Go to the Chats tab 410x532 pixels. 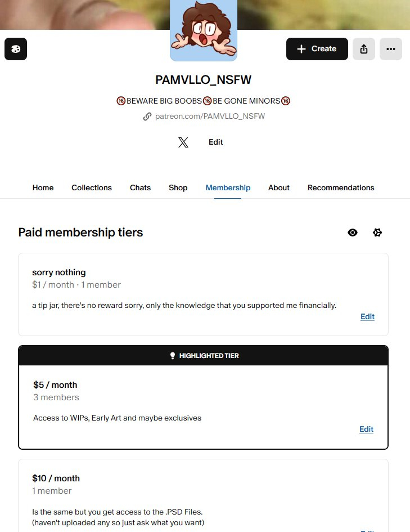point(140,188)
